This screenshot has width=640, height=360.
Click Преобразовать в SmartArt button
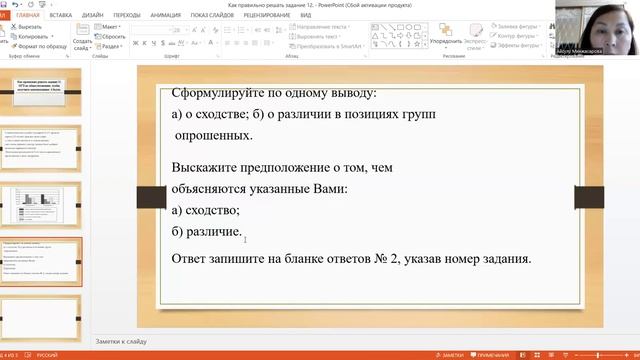[x=326, y=46]
